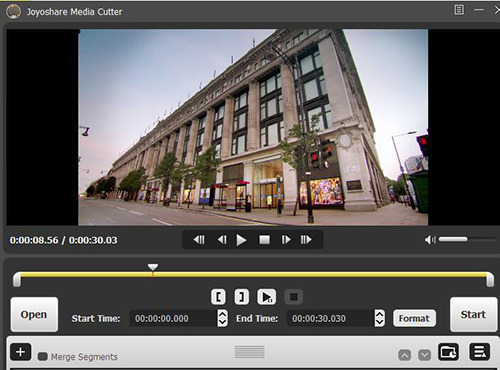
Task: Click the End Time field
Action: tap(330, 318)
